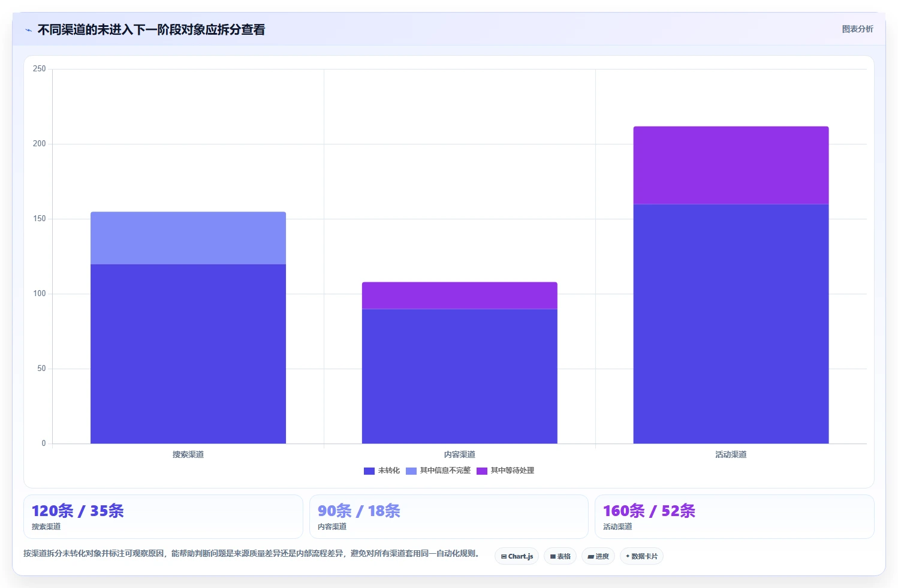
Task: Click the header icon beside the chart title
Action: (28, 30)
